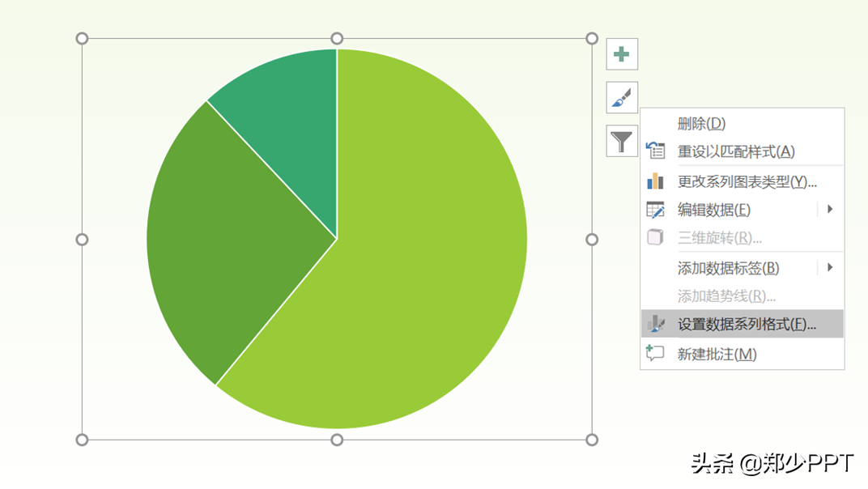
Task: Select 添加数据标签(B) menu entry
Action: (742, 268)
